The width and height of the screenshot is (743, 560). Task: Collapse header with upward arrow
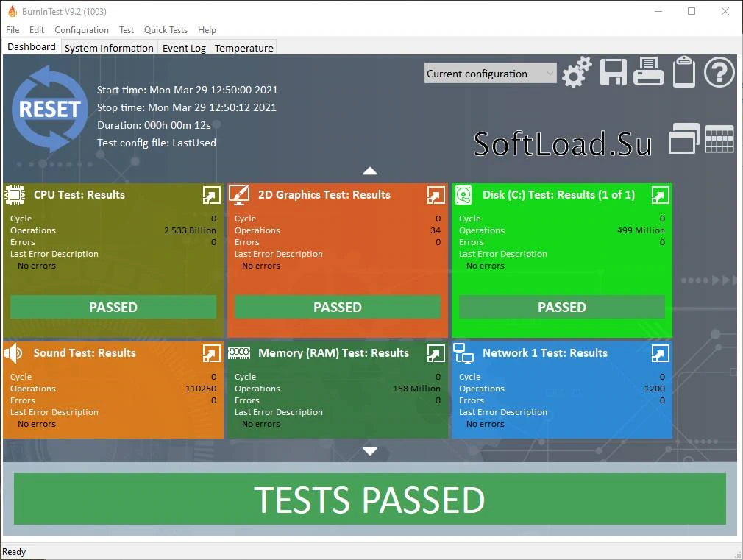pyautogui.click(x=369, y=171)
